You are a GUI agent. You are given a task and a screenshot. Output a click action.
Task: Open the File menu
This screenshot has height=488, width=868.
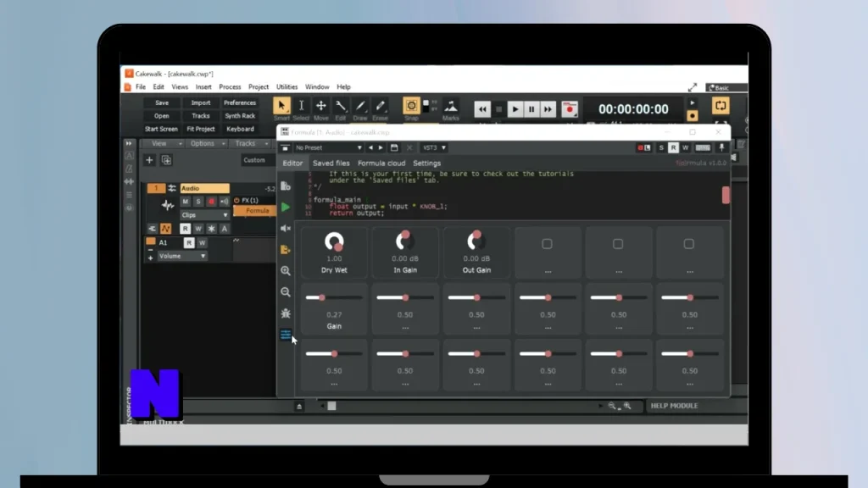pyautogui.click(x=141, y=87)
